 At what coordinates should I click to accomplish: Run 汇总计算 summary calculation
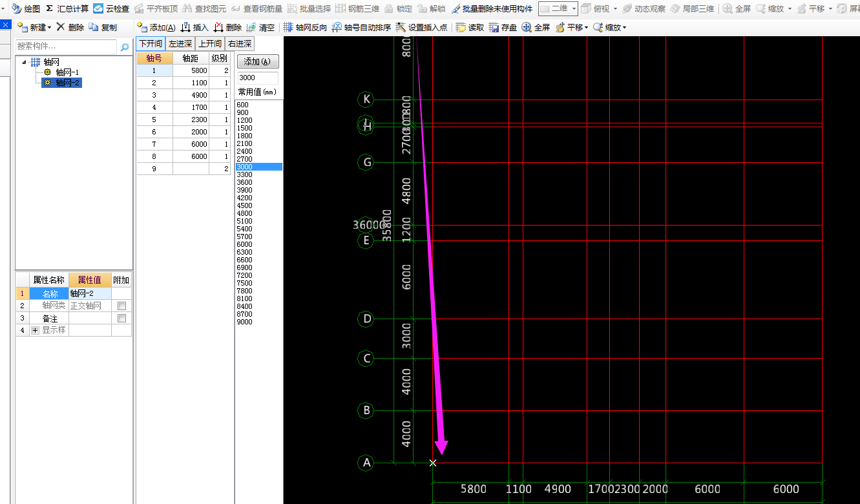click(x=67, y=9)
